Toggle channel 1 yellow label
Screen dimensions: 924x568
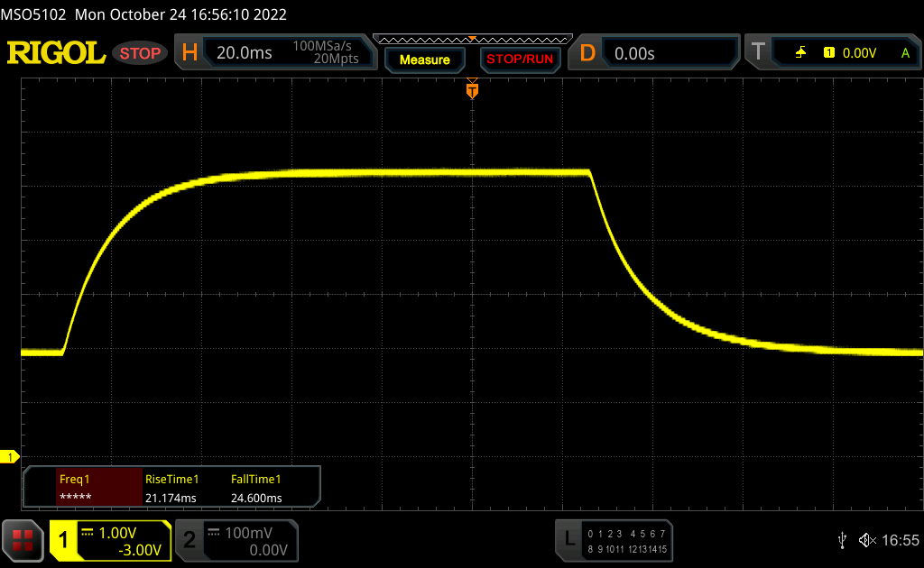[x=63, y=540]
